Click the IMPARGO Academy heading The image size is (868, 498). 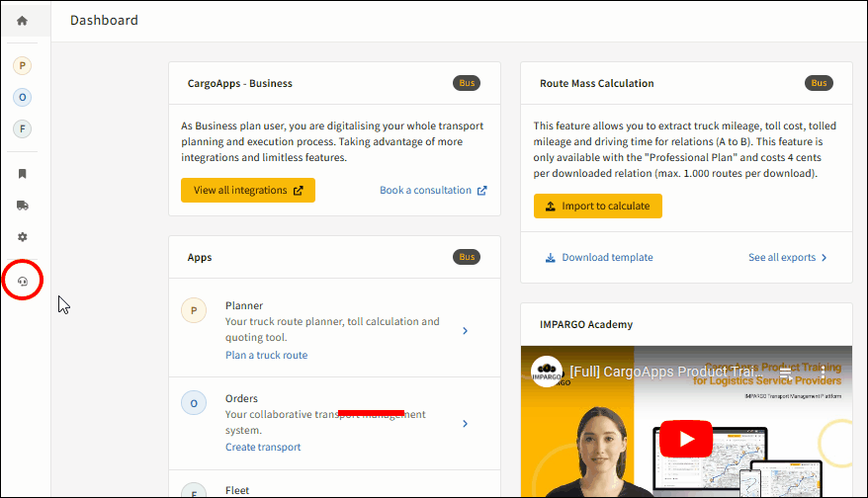(x=586, y=324)
